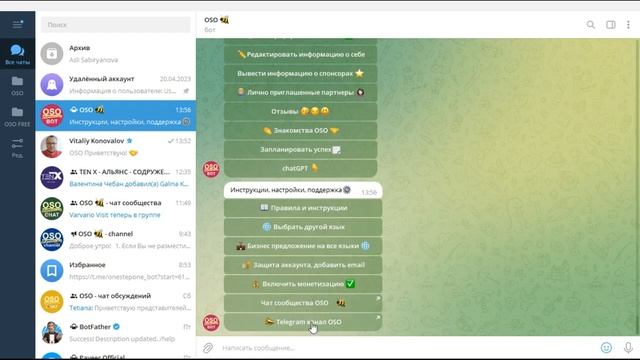The image size is (640, 360).
Task: Click the Reviews button with emoji faces
Action: point(300,111)
